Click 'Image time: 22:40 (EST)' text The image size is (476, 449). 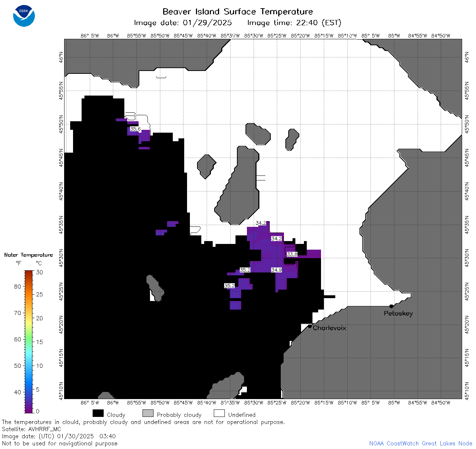tap(294, 23)
